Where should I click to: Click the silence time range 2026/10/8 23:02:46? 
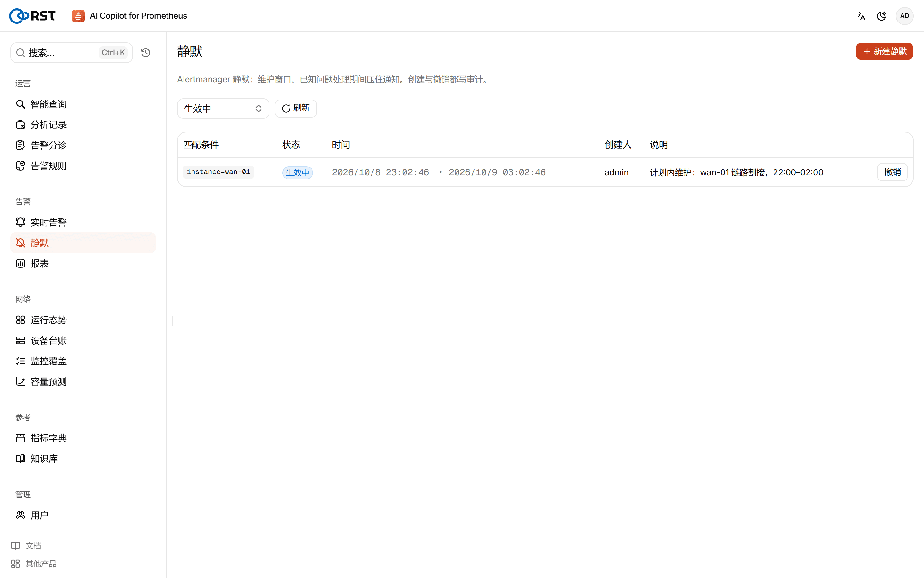[439, 172]
